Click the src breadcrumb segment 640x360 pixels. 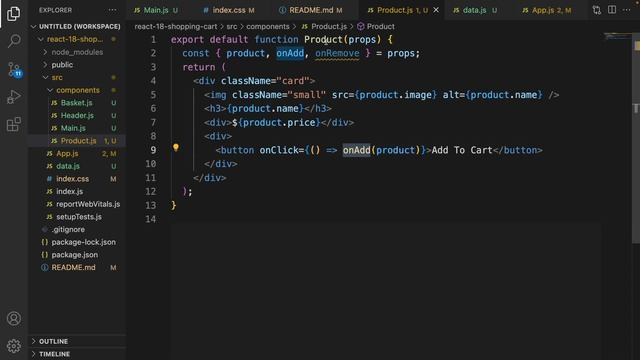(231, 27)
